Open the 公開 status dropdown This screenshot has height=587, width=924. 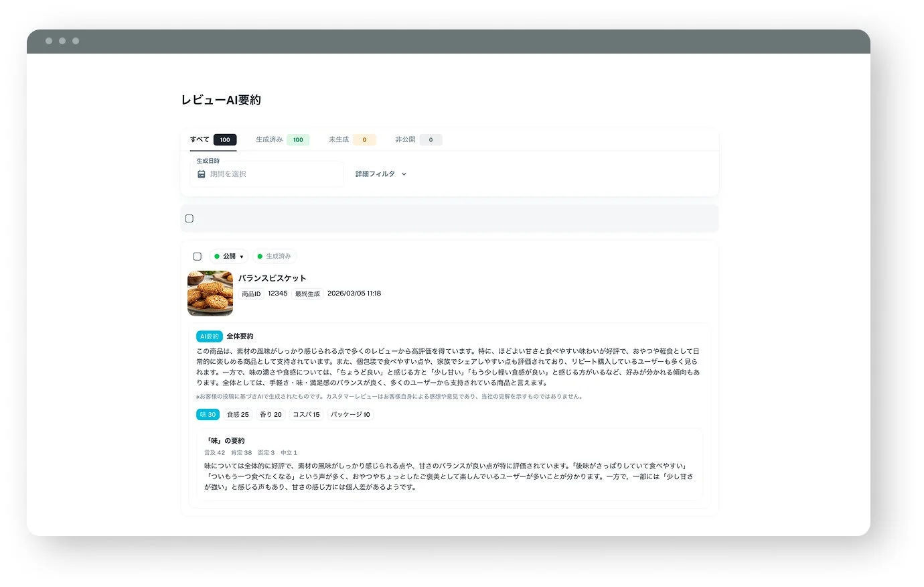click(230, 256)
